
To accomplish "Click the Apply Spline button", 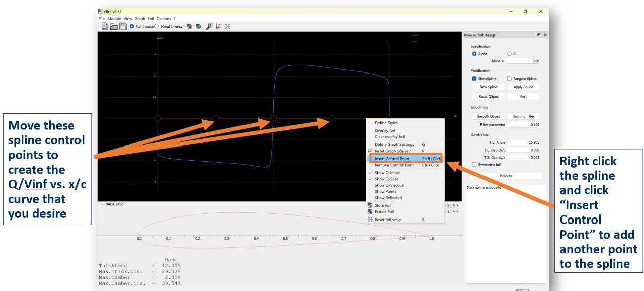I will point(523,87).
